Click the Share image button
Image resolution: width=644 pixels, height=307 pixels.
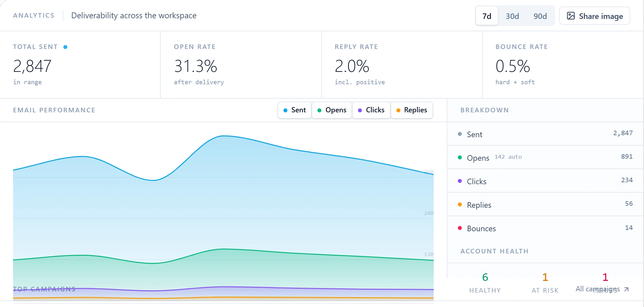(594, 16)
